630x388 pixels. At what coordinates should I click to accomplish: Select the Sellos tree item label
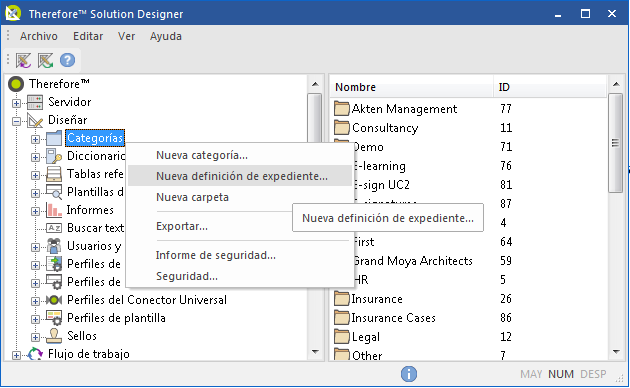coord(82,336)
